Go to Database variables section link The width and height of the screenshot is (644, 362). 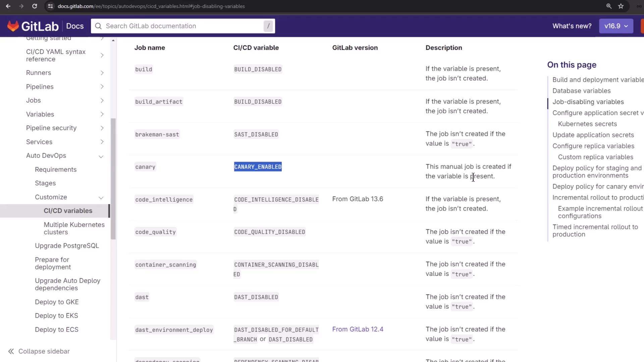(x=581, y=91)
